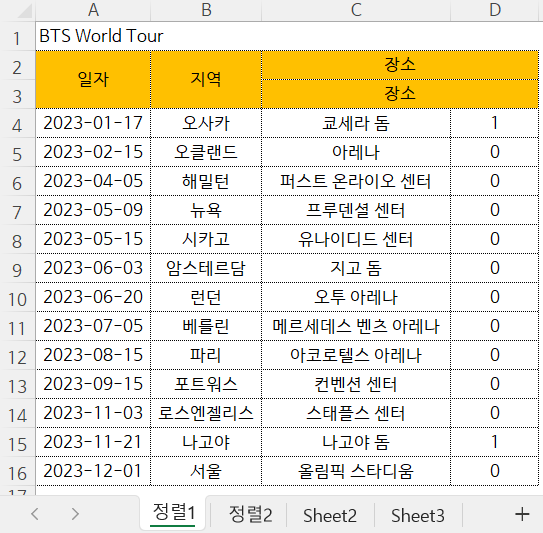This screenshot has height=533, width=543.
Task: Open the 정렬2 sheet tab
Action: click(x=250, y=515)
